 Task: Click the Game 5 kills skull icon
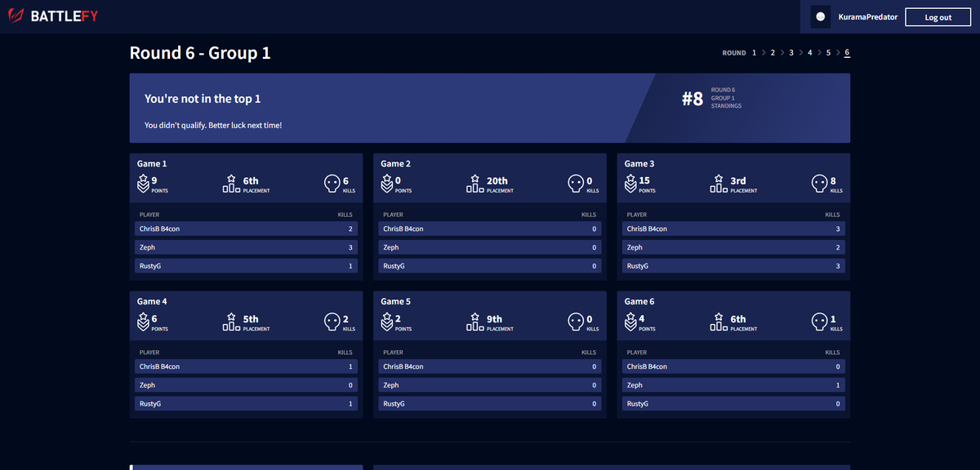click(x=577, y=322)
